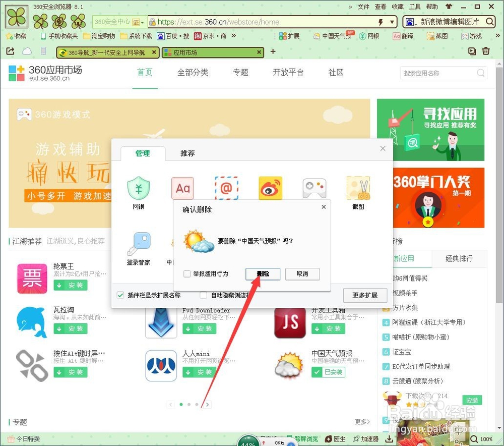Click the game controller extension icon
Image resolution: width=504 pixels, height=446 pixels.
[x=314, y=188]
